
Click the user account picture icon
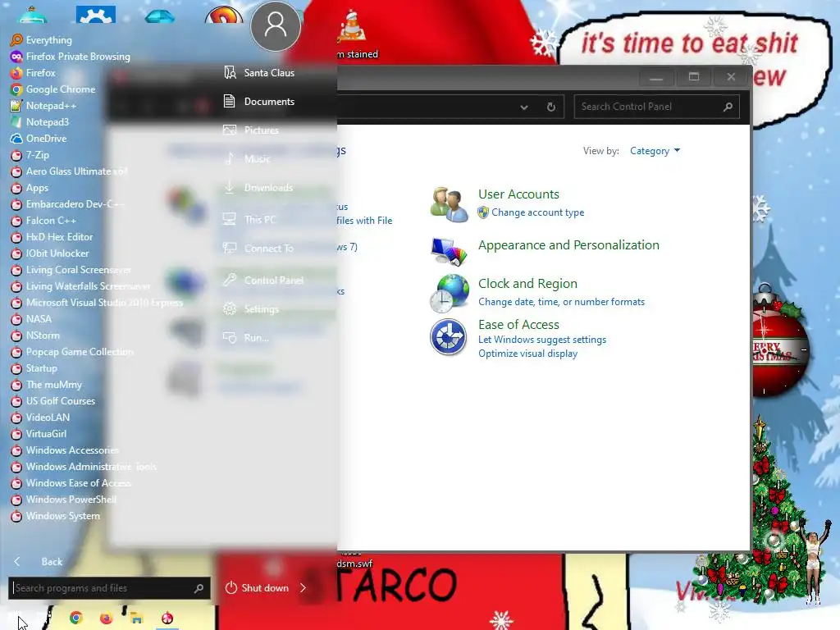[x=276, y=25]
